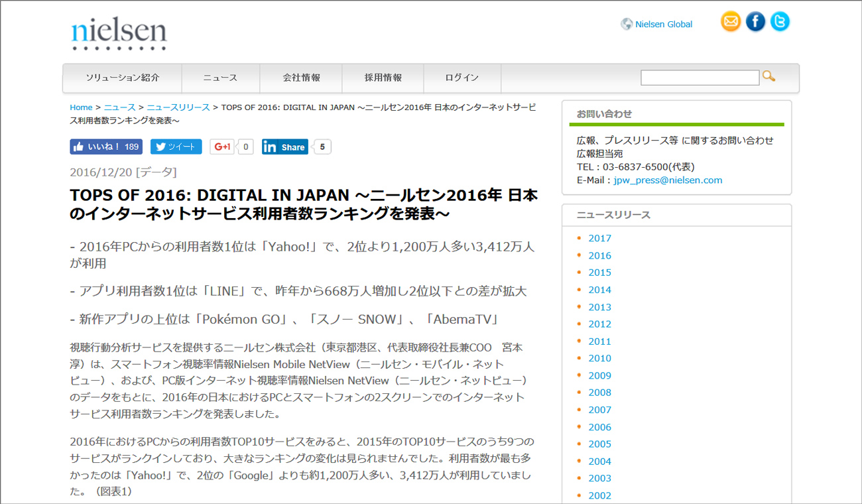
Task: Click the globe icon beside Nielsen Global
Action: (x=627, y=24)
